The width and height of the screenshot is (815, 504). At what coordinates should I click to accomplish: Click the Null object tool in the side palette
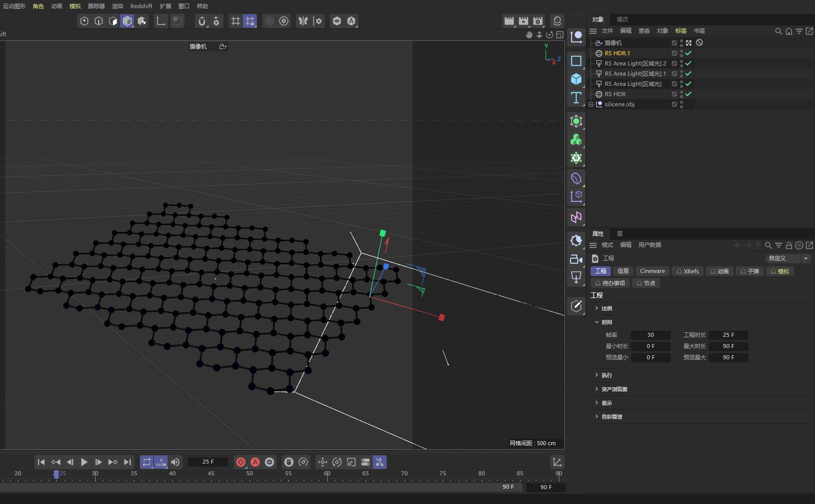576,37
